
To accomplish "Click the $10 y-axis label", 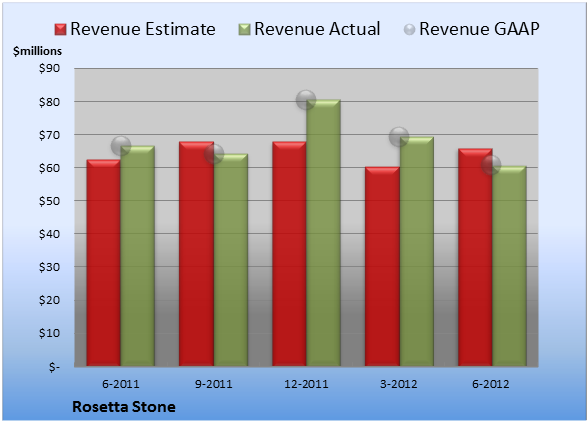I will click(x=49, y=333).
